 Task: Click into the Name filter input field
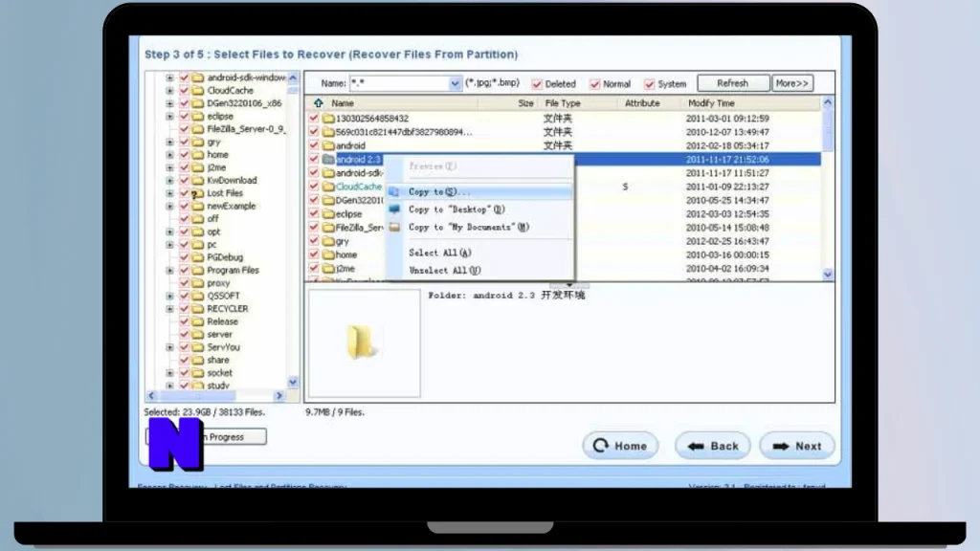[399, 83]
